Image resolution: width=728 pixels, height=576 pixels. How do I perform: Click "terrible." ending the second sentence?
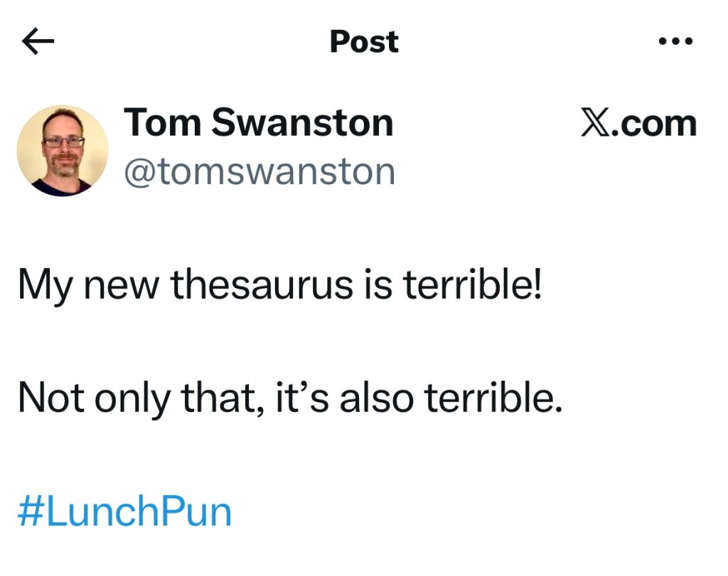point(493,399)
